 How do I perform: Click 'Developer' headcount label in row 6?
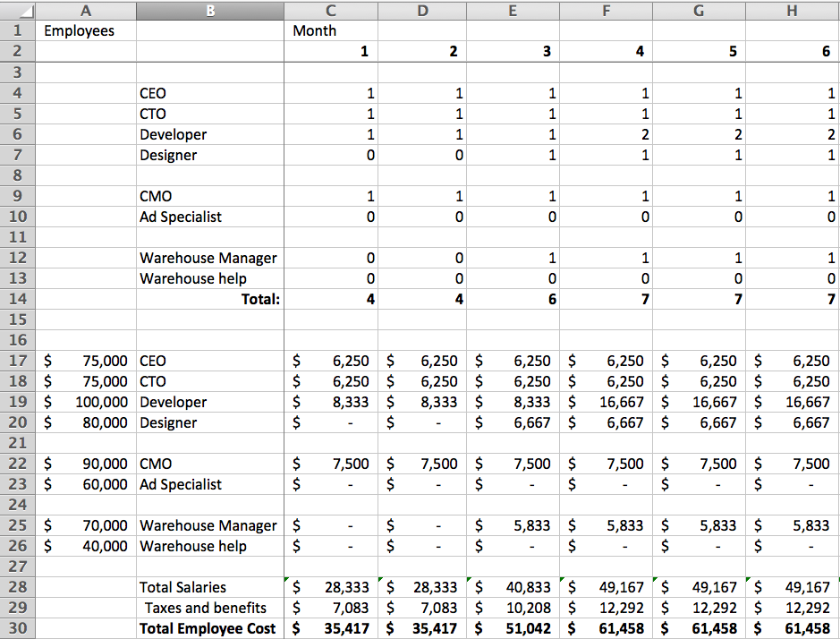pos(210,134)
